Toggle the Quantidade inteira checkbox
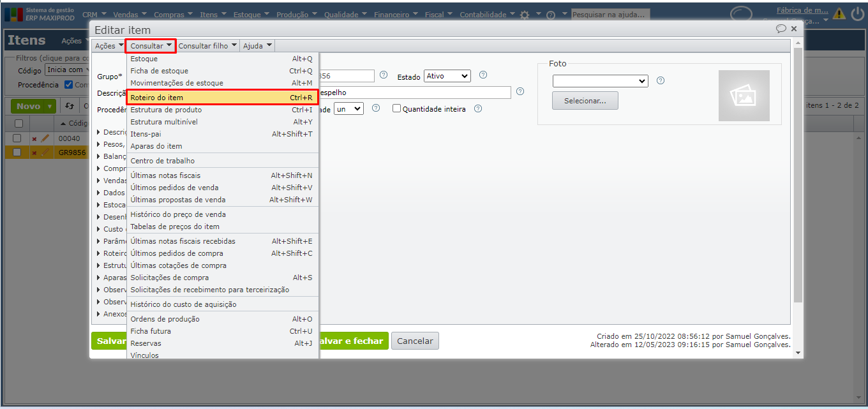This screenshot has height=409, width=868. [x=396, y=108]
